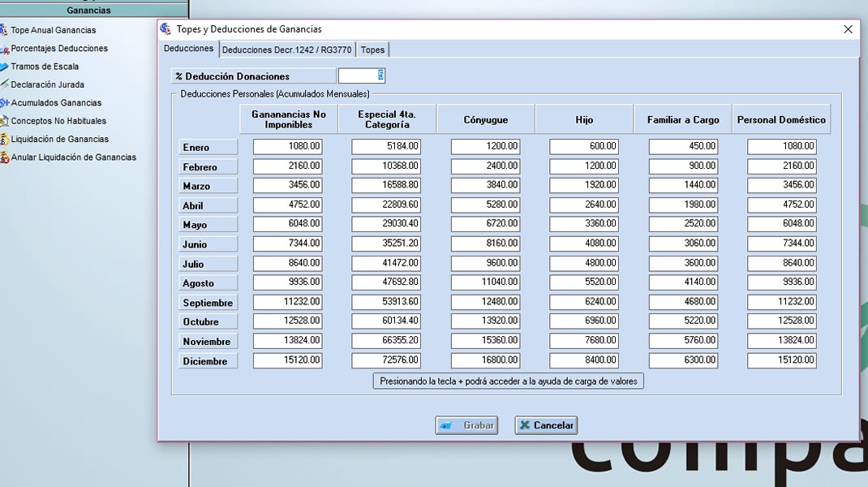Click Diciembre Cónyugue field 16800.00
This screenshot has width=868, height=487.
[x=486, y=360]
